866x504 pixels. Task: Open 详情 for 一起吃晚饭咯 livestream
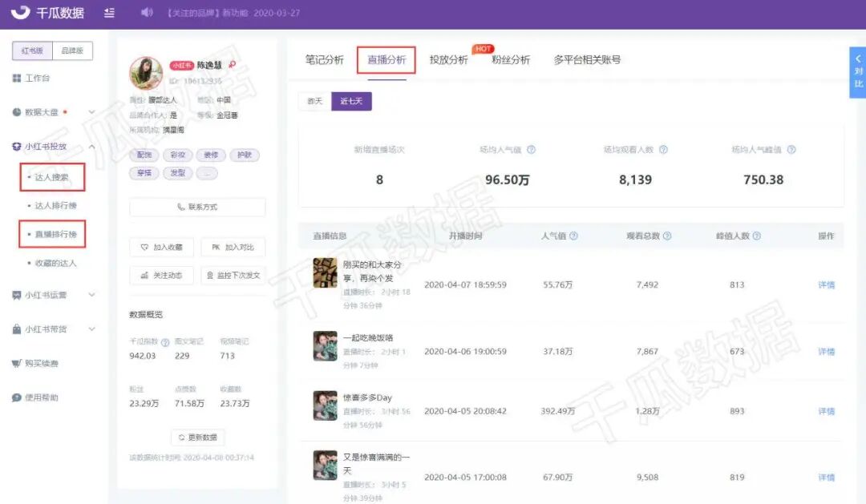(826, 352)
